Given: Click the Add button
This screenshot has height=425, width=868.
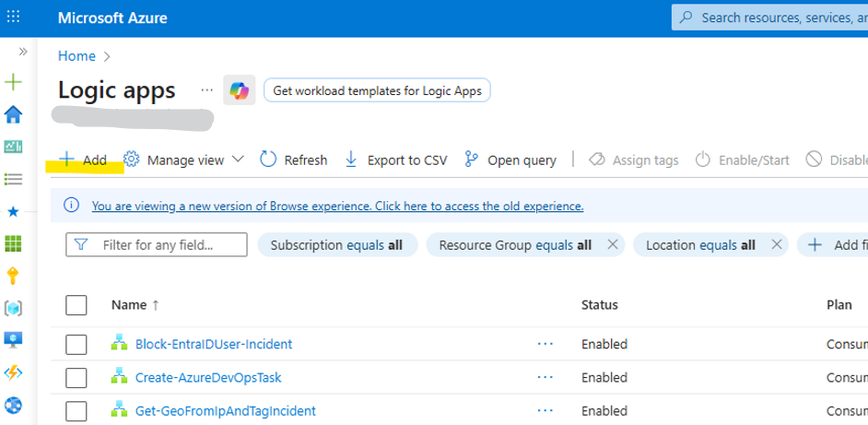Looking at the screenshot, I should click(x=84, y=160).
